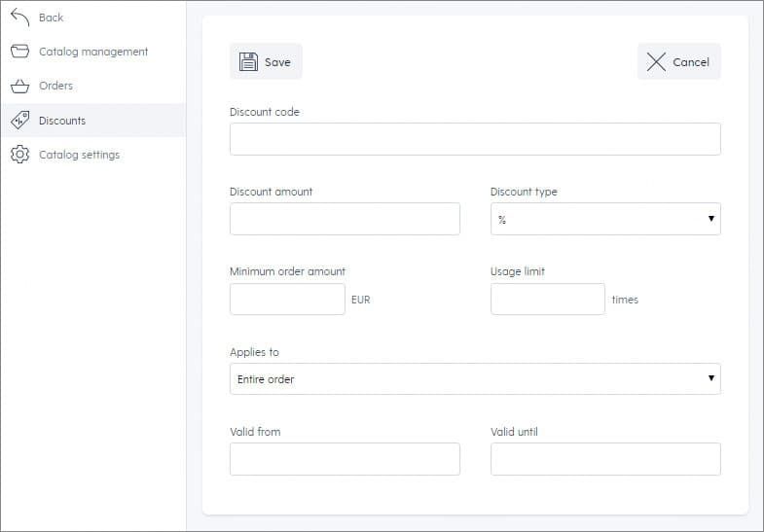Open Catalog settings in sidebar
This screenshot has height=532, width=764.
(80, 155)
